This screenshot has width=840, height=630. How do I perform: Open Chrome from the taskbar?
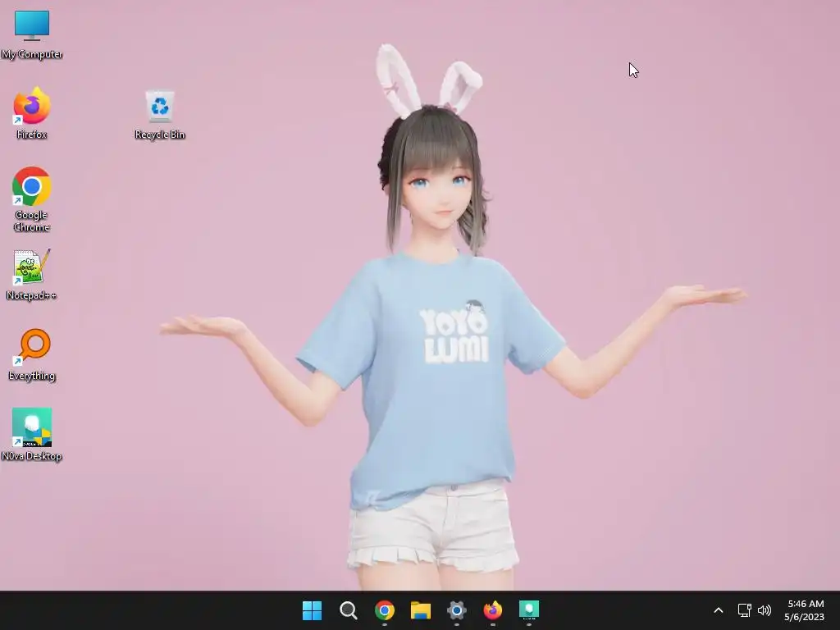tap(384, 610)
